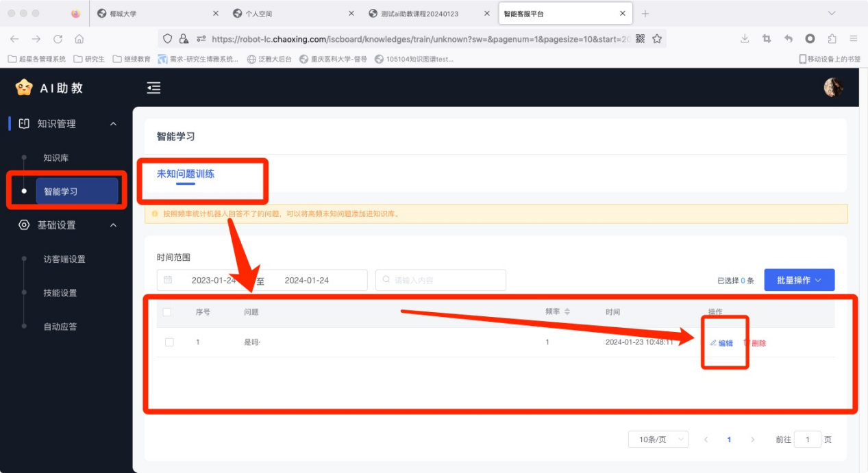
Task: Bookmark page with the star icon
Action: click(657, 39)
